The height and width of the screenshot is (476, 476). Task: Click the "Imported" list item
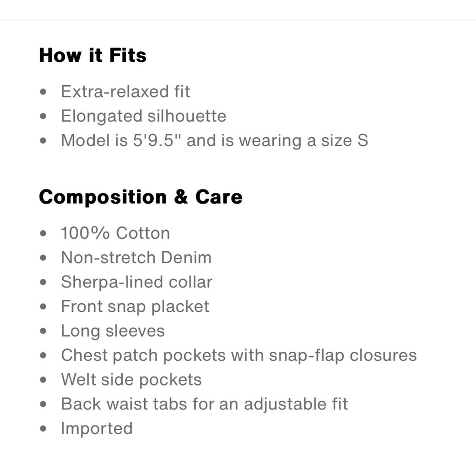(x=97, y=428)
